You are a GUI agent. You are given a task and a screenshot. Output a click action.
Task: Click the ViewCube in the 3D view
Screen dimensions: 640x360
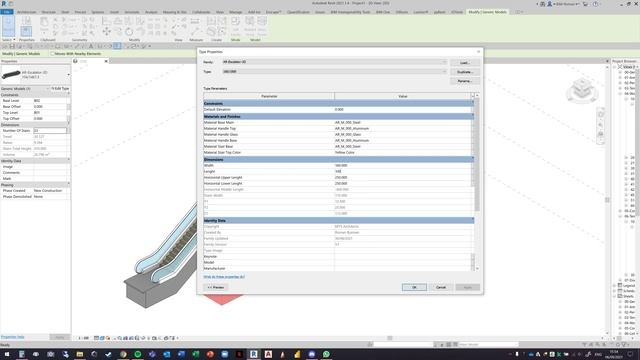click(582, 89)
